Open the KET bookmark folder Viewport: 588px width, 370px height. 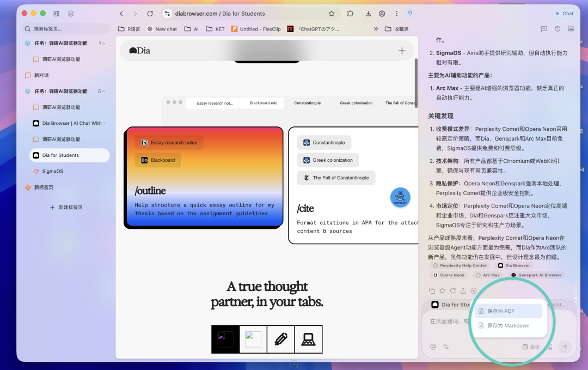pos(215,29)
